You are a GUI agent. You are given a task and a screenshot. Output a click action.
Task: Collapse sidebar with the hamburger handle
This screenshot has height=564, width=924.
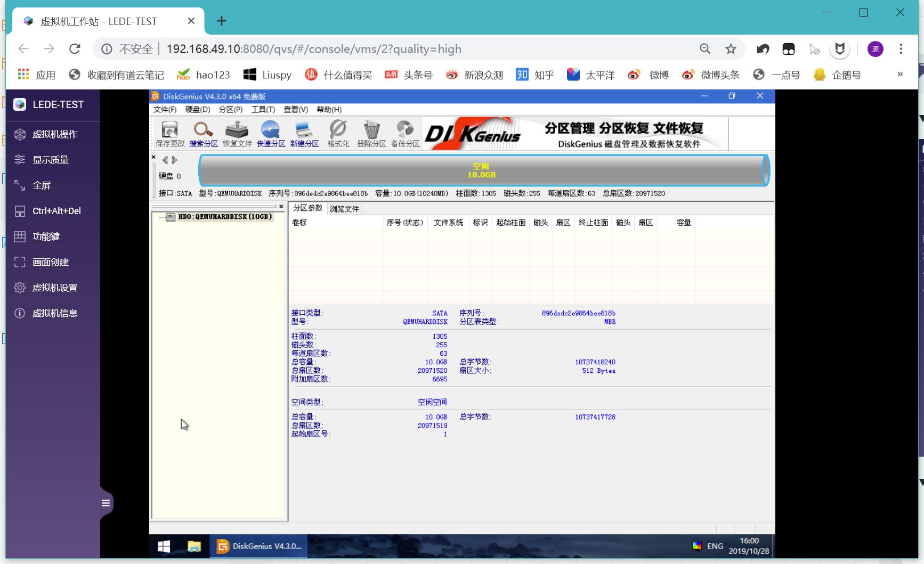click(106, 503)
